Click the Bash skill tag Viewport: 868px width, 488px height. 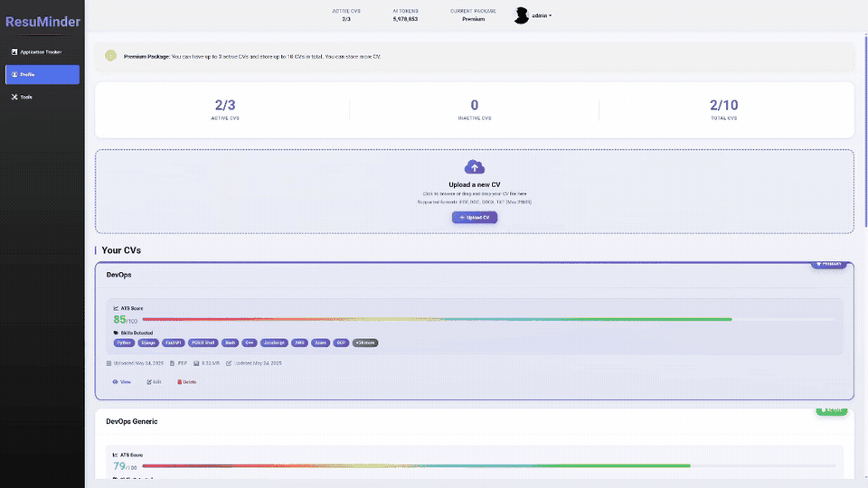(x=230, y=343)
